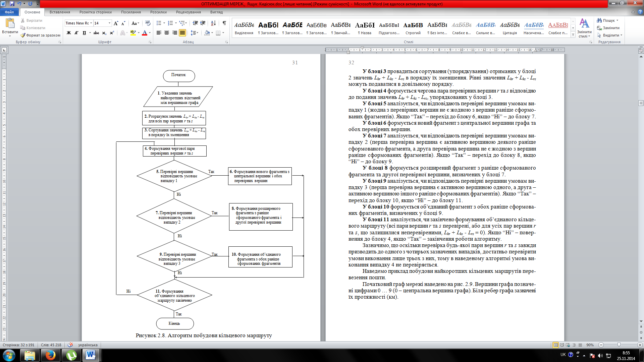
Task: Click the zoom out minus button
Action: [601, 345]
